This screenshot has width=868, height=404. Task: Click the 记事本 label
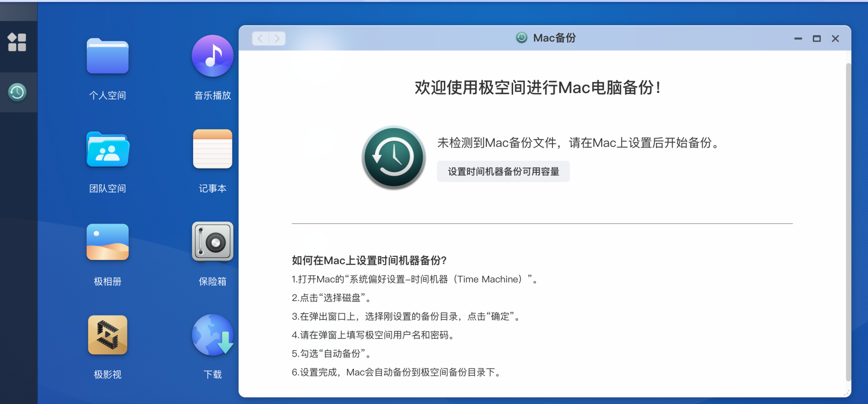coord(212,188)
